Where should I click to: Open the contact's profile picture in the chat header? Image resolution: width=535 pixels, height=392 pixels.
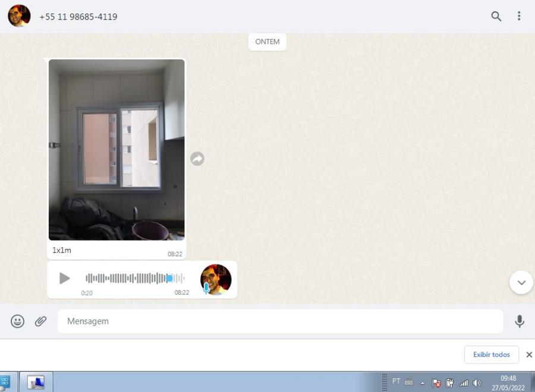pyautogui.click(x=19, y=15)
